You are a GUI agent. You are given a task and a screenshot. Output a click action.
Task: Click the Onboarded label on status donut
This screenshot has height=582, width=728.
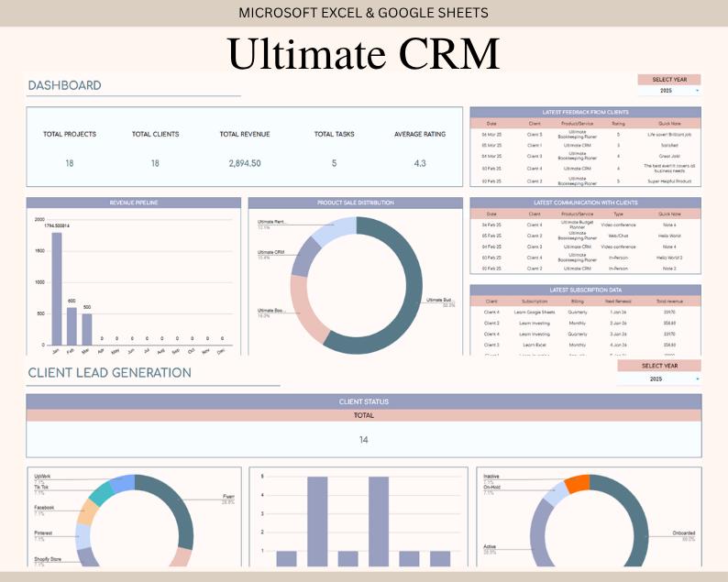684,533
